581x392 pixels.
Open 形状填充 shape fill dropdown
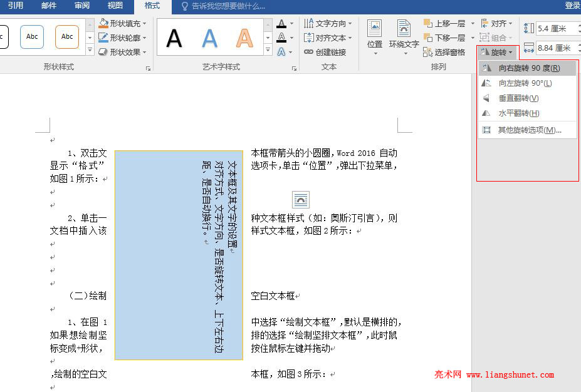point(123,23)
